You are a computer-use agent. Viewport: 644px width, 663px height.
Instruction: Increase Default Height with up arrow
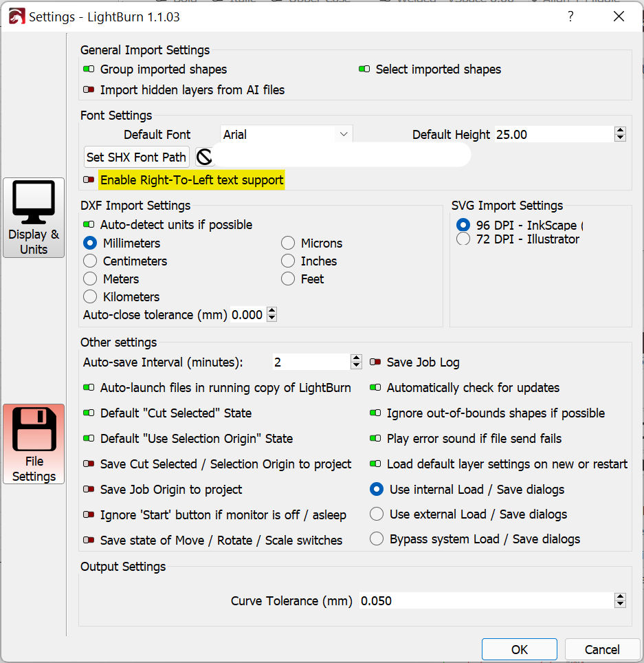pos(620,131)
